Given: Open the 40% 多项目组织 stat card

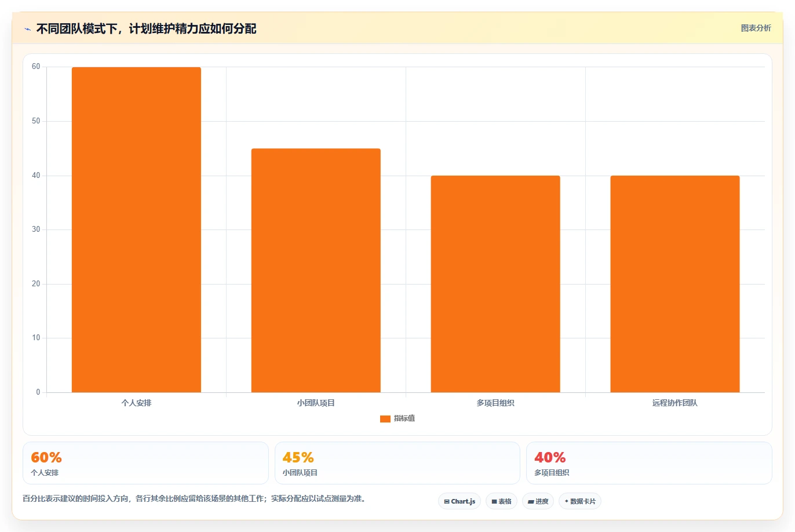Looking at the screenshot, I should (x=649, y=463).
